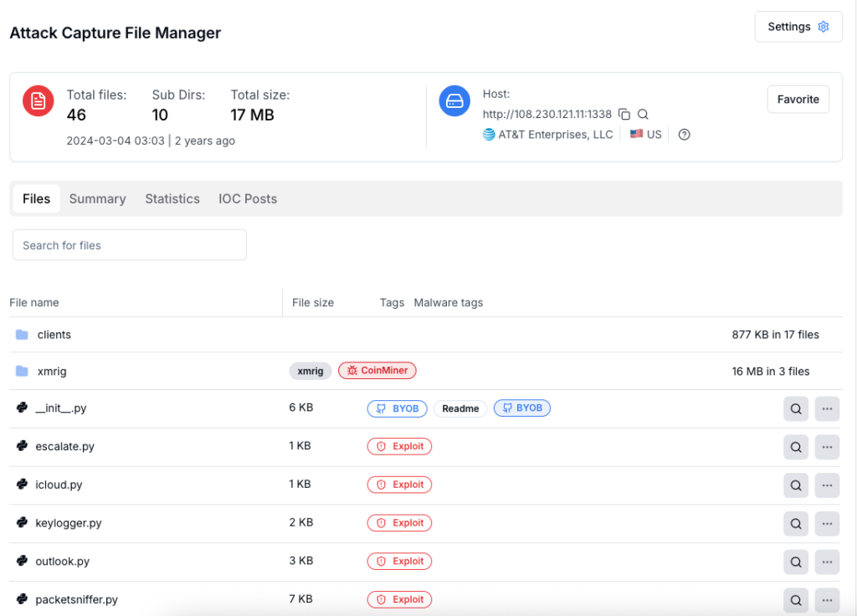This screenshot has width=857, height=616.
Task: Click the blue host drive icon
Action: pos(454,101)
